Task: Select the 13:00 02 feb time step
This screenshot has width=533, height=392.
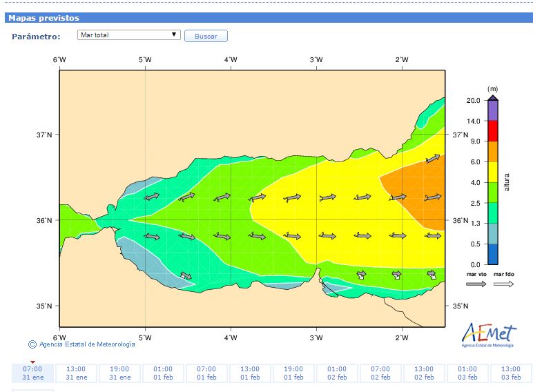Action: 424,373
